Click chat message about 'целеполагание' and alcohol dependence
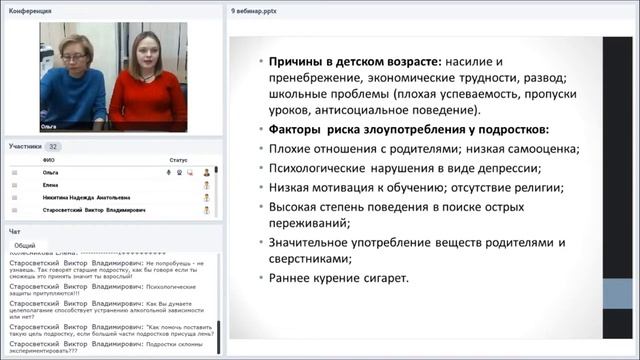This screenshot has height=360, width=640. pos(107,310)
